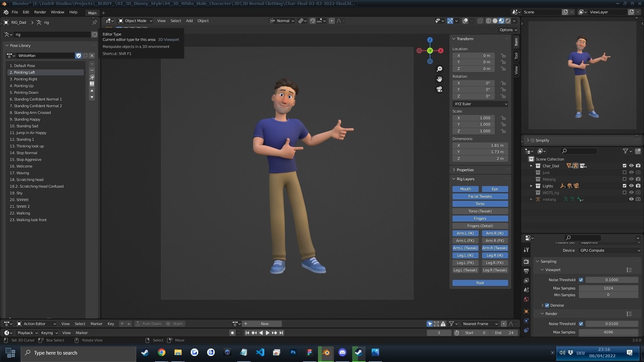644x362 pixels.
Task: Jump to the first frame
Action: (x=247, y=333)
